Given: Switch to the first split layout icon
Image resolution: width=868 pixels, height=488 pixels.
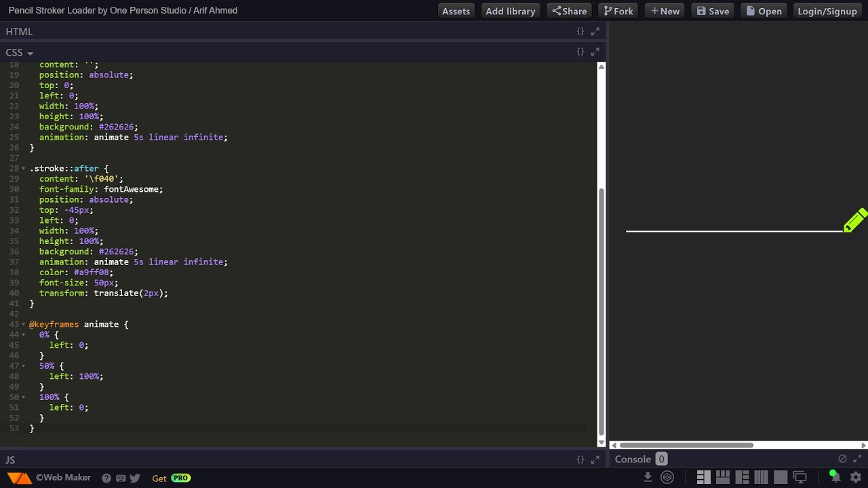Looking at the screenshot, I should click(x=703, y=477).
